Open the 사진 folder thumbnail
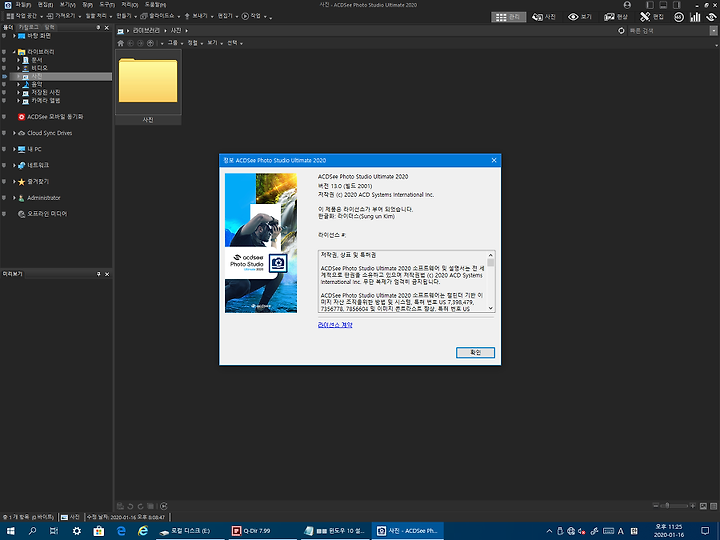The image size is (720, 540). 148,86
